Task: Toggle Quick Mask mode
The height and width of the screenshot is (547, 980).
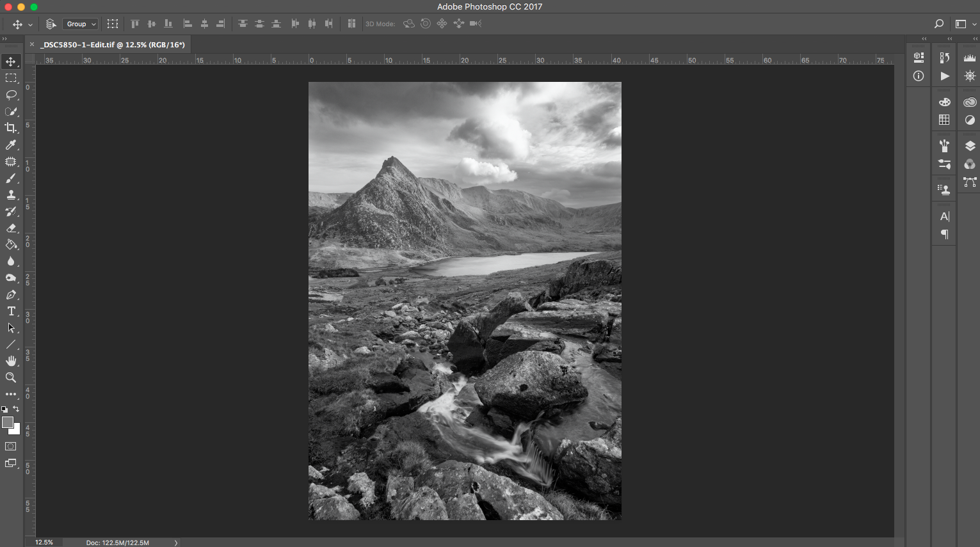Action: [x=11, y=446]
